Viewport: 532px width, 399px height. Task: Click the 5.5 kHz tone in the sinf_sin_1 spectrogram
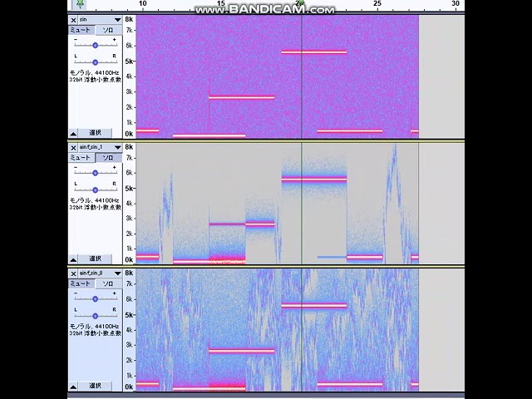click(314, 180)
